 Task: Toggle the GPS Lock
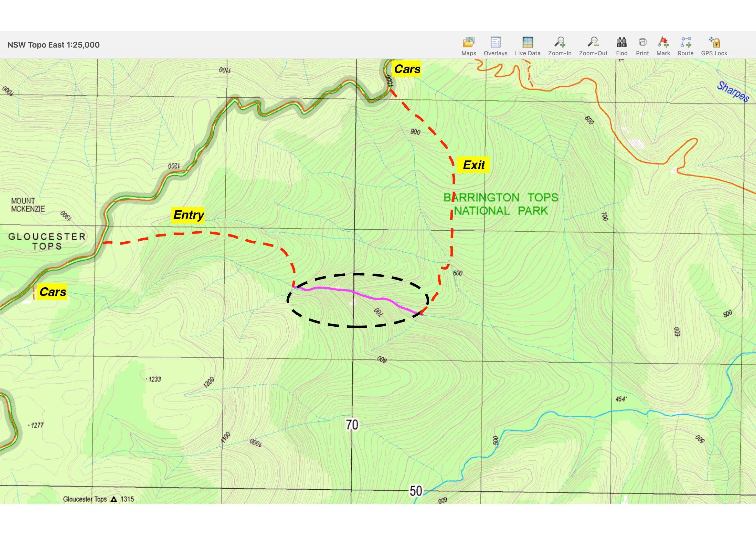click(714, 42)
